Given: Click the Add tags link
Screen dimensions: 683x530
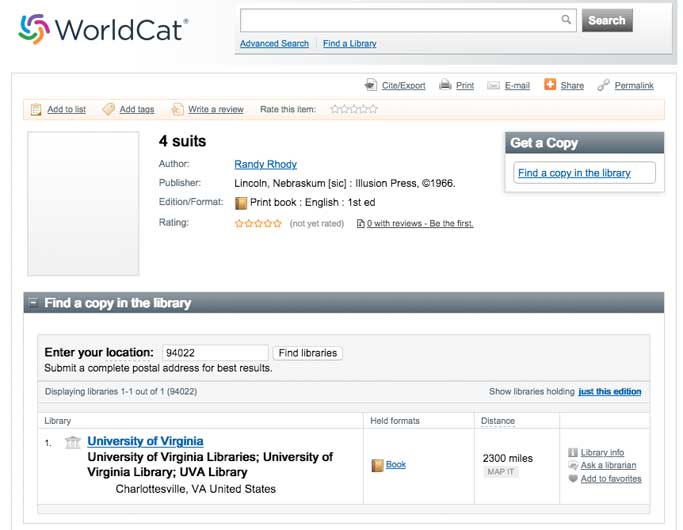Looking at the screenshot, I should [137, 109].
